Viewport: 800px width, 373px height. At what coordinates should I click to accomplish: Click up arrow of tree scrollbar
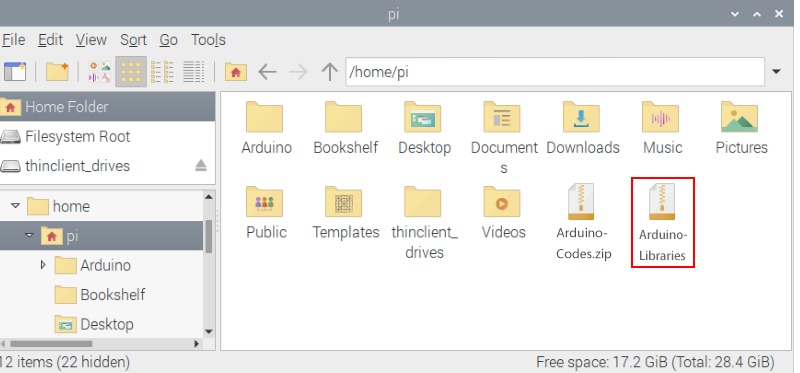[209, 197]
